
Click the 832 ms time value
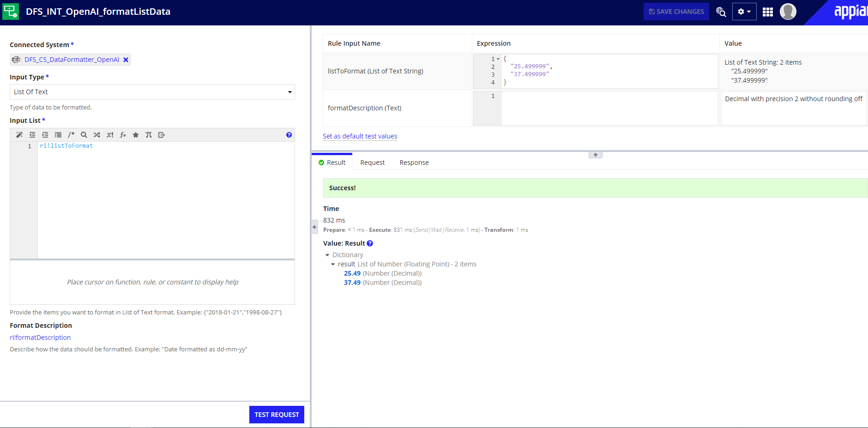click(x=334, y=220)
